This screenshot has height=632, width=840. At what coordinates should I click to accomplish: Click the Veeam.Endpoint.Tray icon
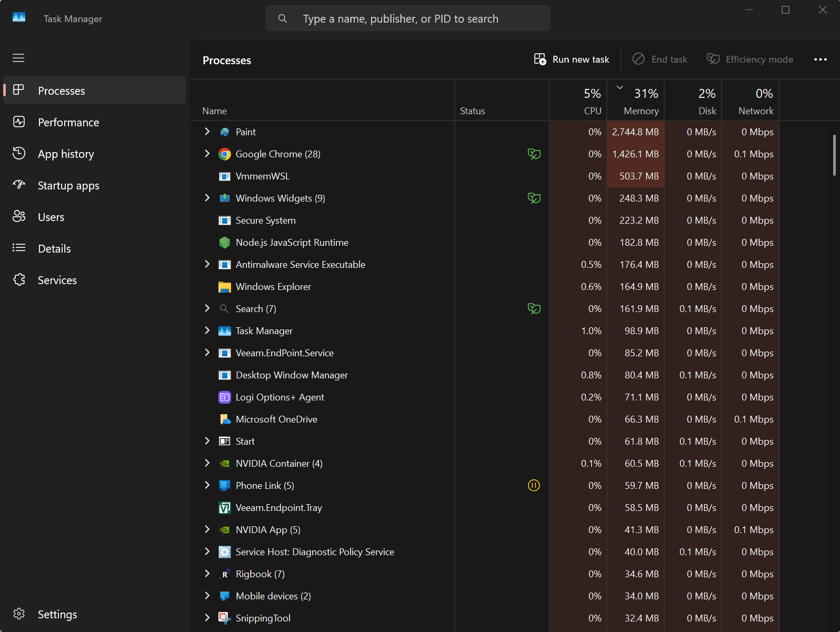tap(225, 508)
